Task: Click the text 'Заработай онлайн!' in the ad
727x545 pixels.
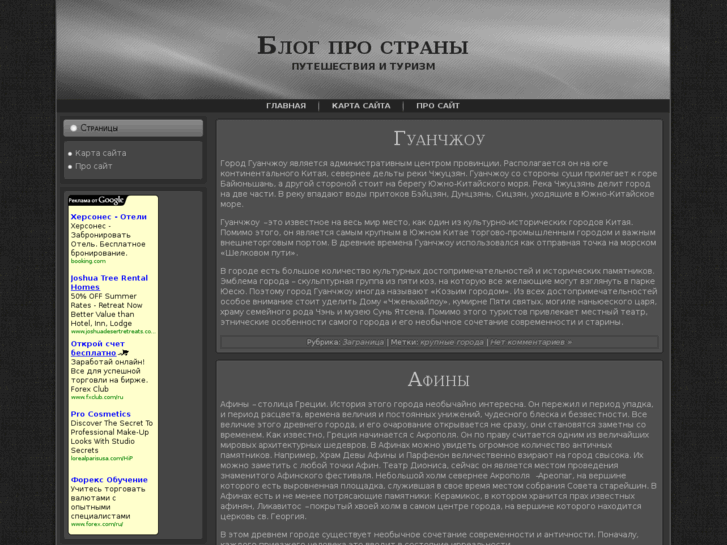Action: 108,362
